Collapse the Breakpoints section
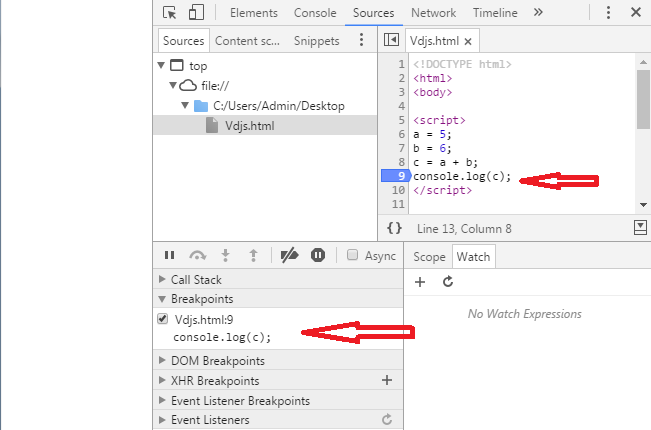 click(x=201, y=299)
